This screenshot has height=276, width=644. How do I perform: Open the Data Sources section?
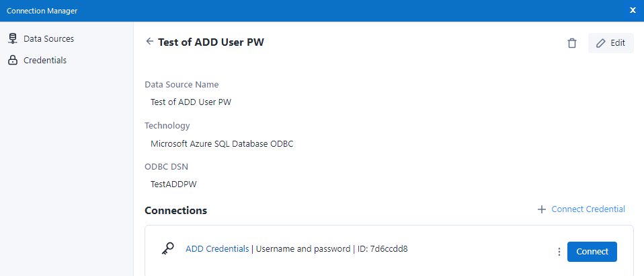(x=48, y=39)
